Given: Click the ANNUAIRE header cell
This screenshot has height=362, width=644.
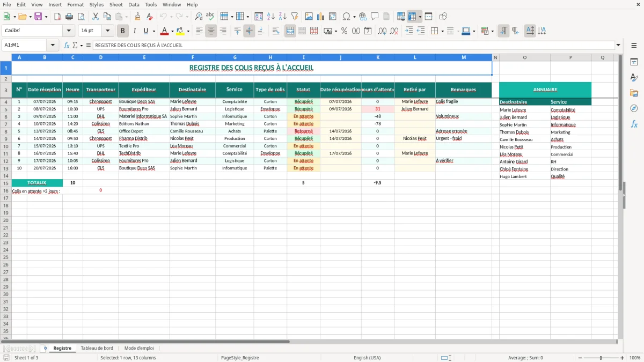Looking at the screenshot, I should (545, 90).
